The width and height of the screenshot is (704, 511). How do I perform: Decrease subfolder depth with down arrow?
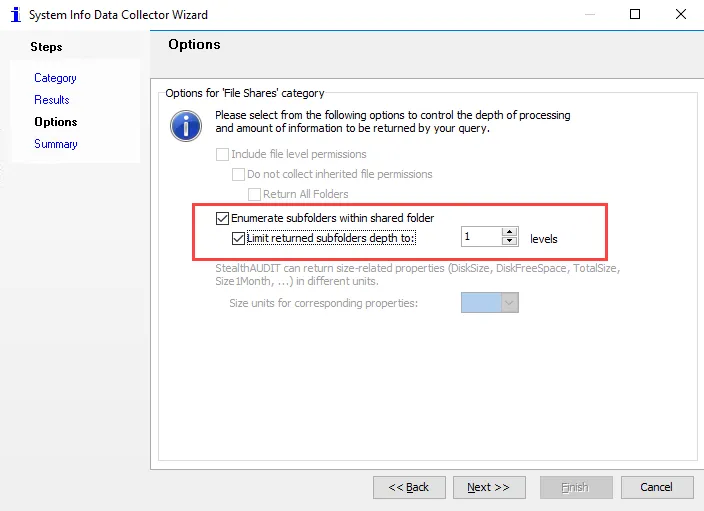point(510,241)
